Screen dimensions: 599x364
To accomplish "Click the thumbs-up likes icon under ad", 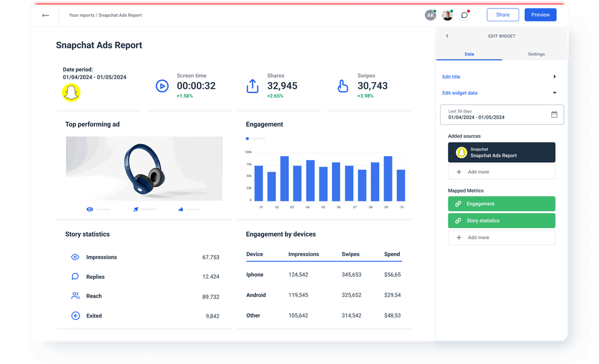I will [181, 209].
